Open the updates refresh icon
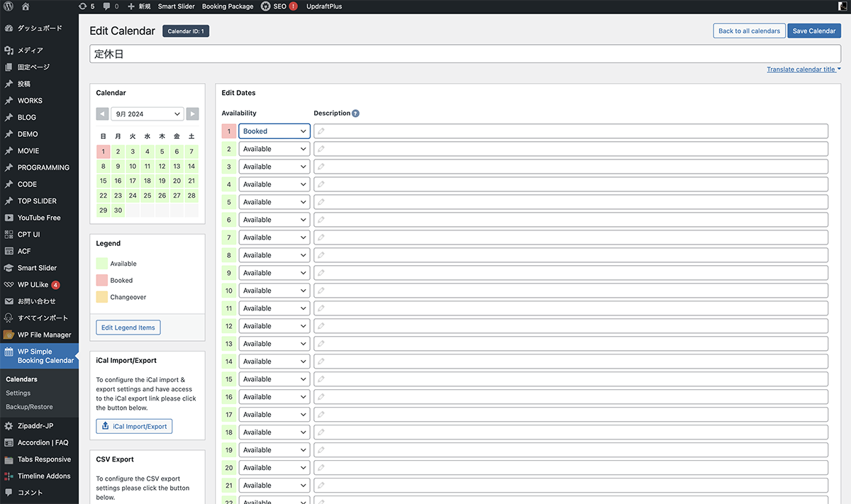851x504 pixels. 83,6
